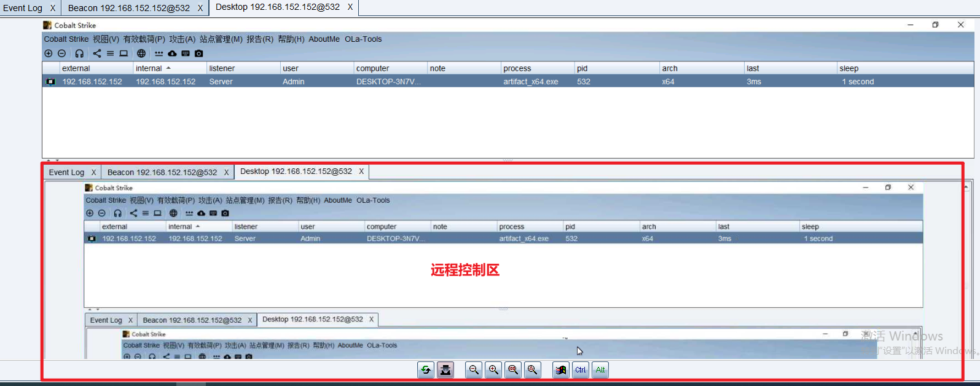Zoom in with the plus magnifier button
This screenshot has width=980, height=386.
pyautogui.click(x=493, y=370)
